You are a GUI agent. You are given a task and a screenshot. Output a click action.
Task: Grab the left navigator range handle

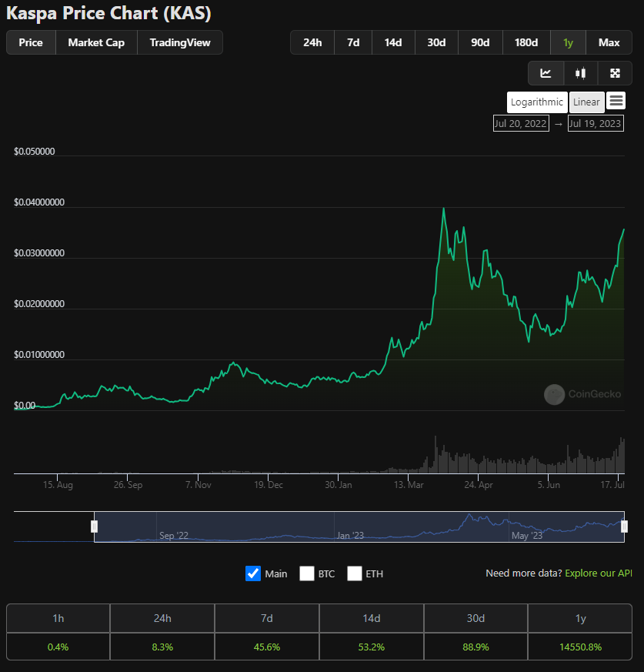95,527
